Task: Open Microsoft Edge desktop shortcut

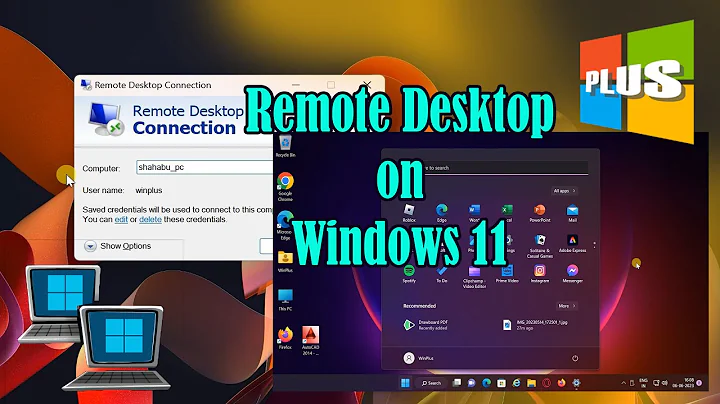Action: (285, 225)
